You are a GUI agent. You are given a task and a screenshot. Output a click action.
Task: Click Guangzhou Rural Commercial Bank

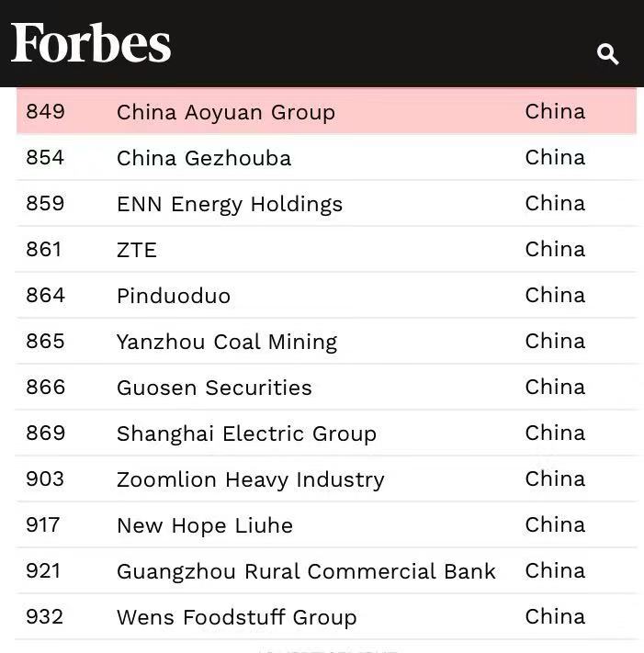click(306, 571)
